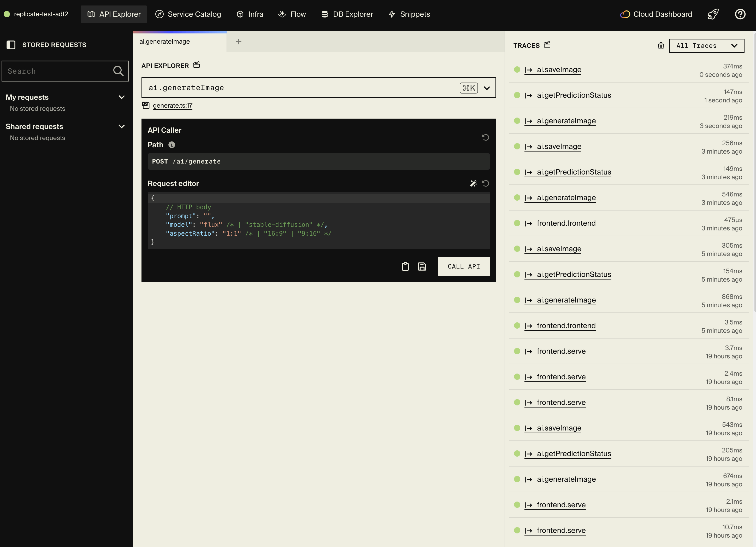Viewport: 756px width, 547px height.
Task: Open the help question-mark icon
Action: (740, 14)
